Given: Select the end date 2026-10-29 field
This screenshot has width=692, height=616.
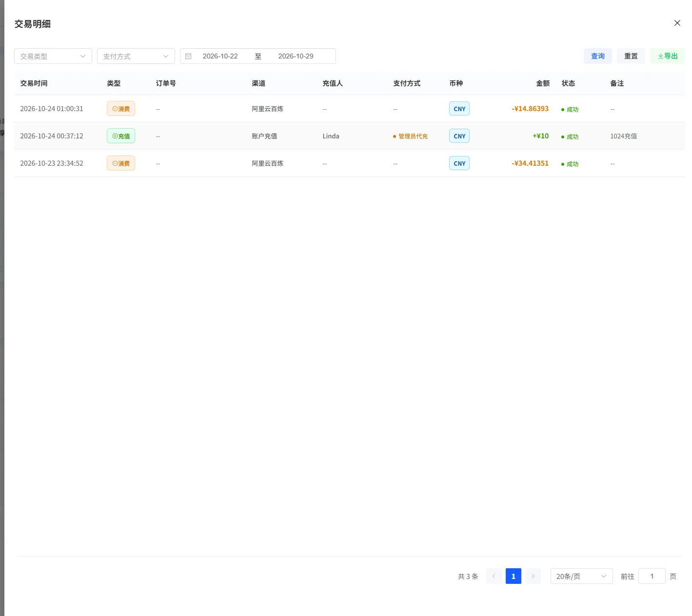Looking at the screenshot, I should pos(296,56).
